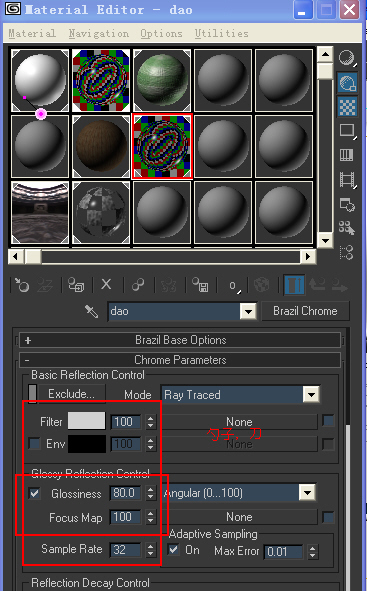367x591 pixels.
Task: Click the Filter color swatch
Action: tap(86, 421)
